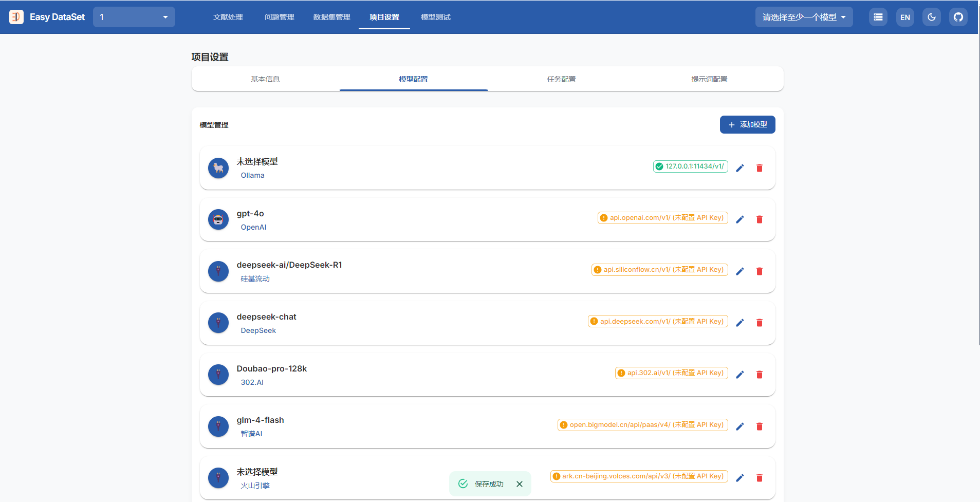The width and height of the screenshot is (980, 502).
Task: Select the 模型配置 tab
Action: click(x=414, y=79)
